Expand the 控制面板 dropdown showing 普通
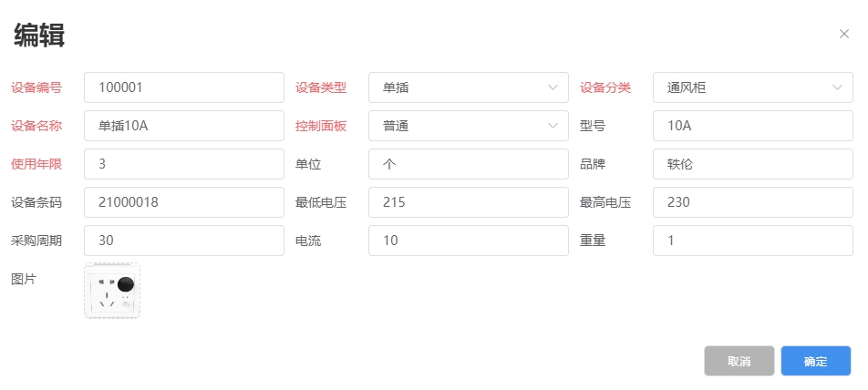Image resolution: width=868 pixels, height=390 pixels. (553, 126)
